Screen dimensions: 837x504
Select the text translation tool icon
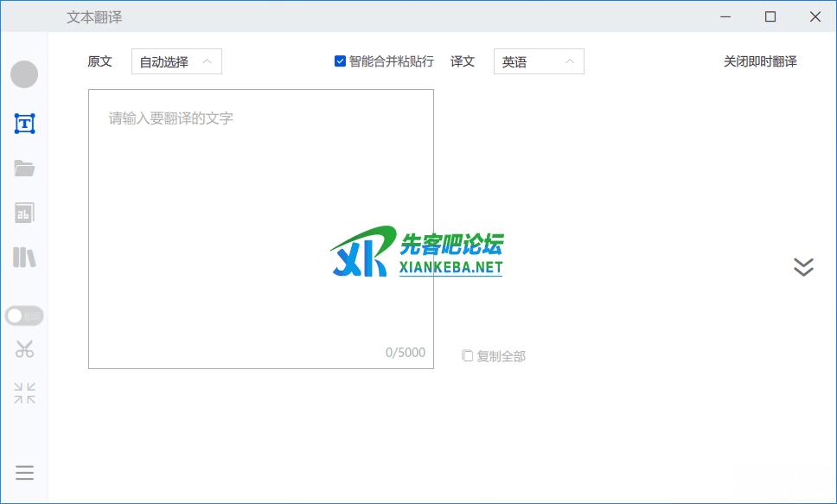coord(24,123)
